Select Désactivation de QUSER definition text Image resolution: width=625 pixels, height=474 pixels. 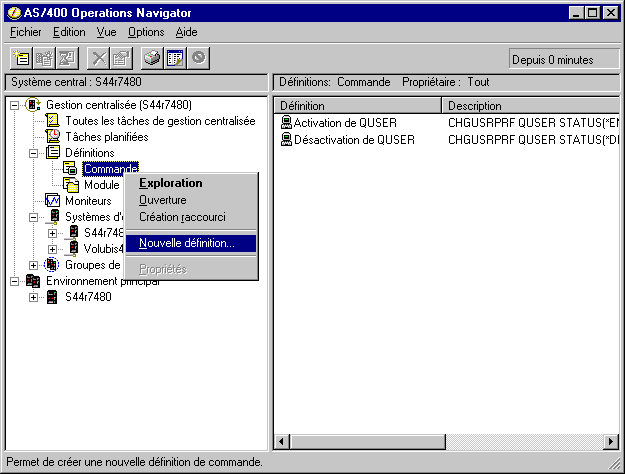click(354, 140)
